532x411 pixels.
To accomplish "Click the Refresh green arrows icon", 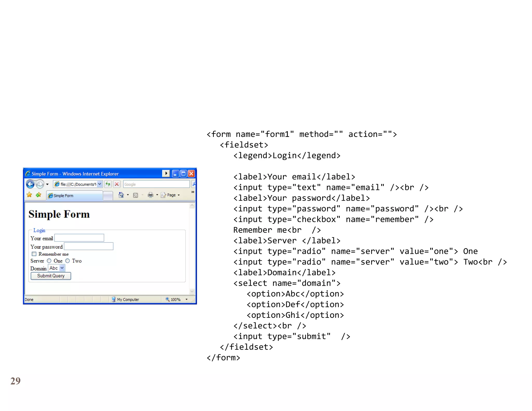I will (108, 184).
